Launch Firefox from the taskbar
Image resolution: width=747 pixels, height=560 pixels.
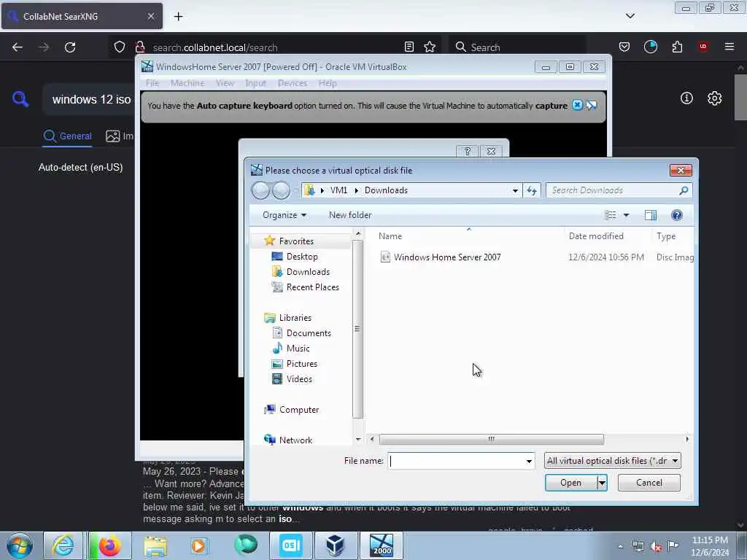[x=109, y=545]
